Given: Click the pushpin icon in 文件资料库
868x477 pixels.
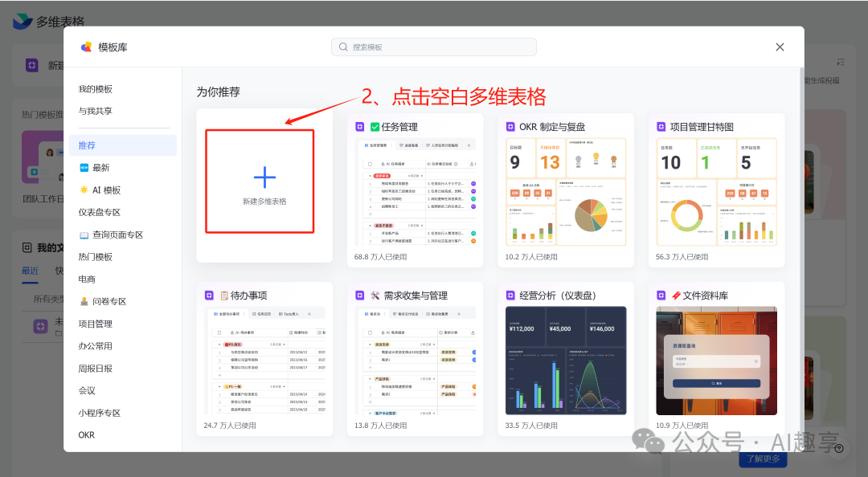Looking at the screenshot, I should point(676,296).
